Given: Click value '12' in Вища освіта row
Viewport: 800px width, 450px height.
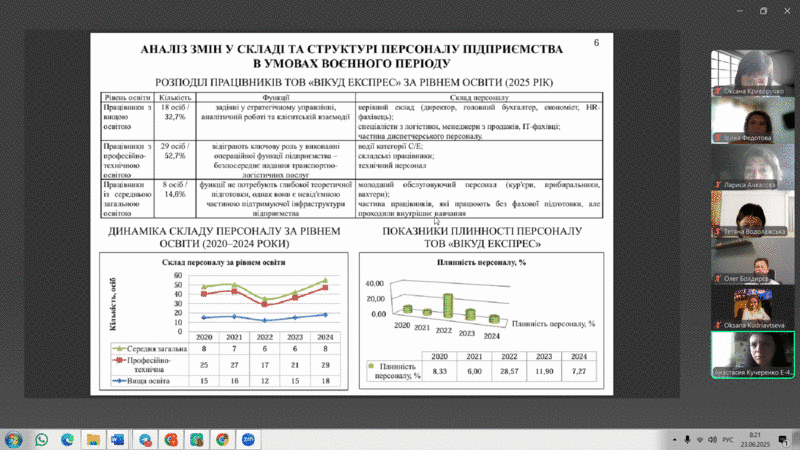Looking at the screenshot, I should pyautogui.click(x=265, y=381).
